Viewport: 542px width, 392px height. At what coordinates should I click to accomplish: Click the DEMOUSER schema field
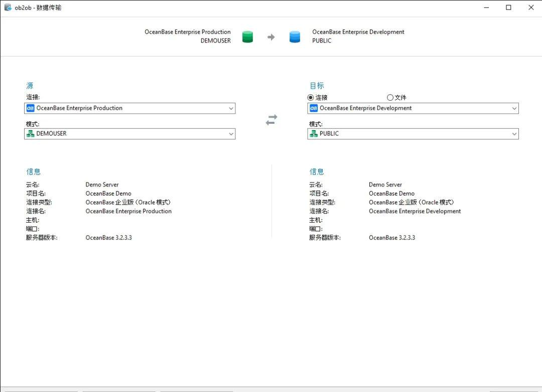(x=129, y=134)
